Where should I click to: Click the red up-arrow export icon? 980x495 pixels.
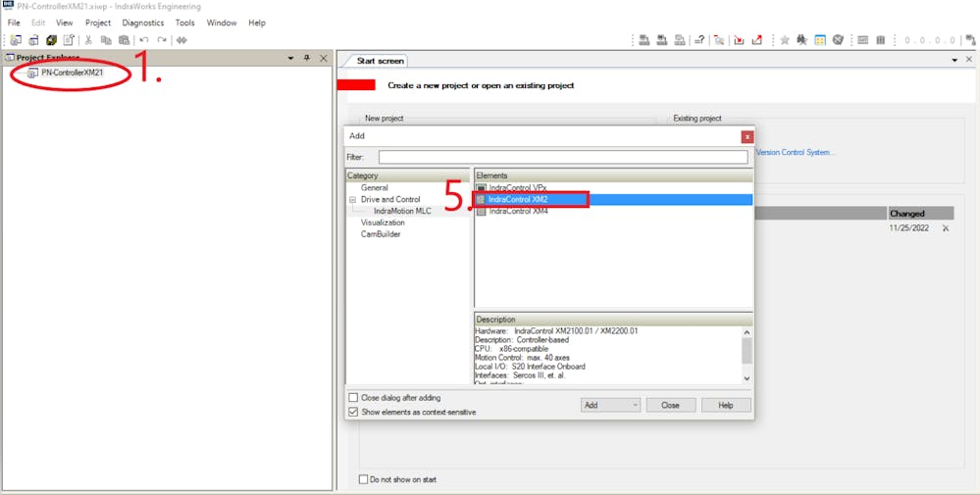(x=757, y=40)
